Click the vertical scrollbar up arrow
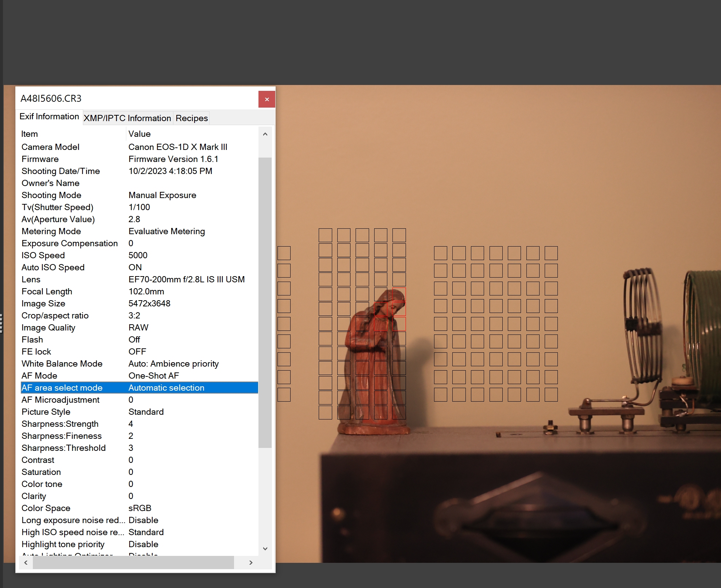 pos(265,134)
